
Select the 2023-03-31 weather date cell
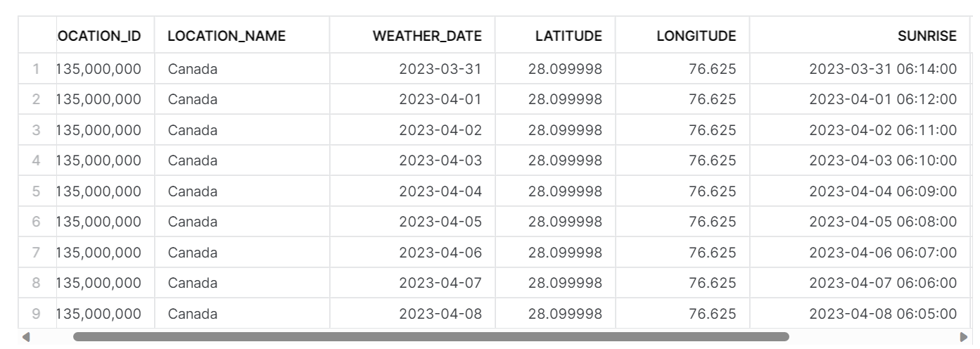point(440,69)
